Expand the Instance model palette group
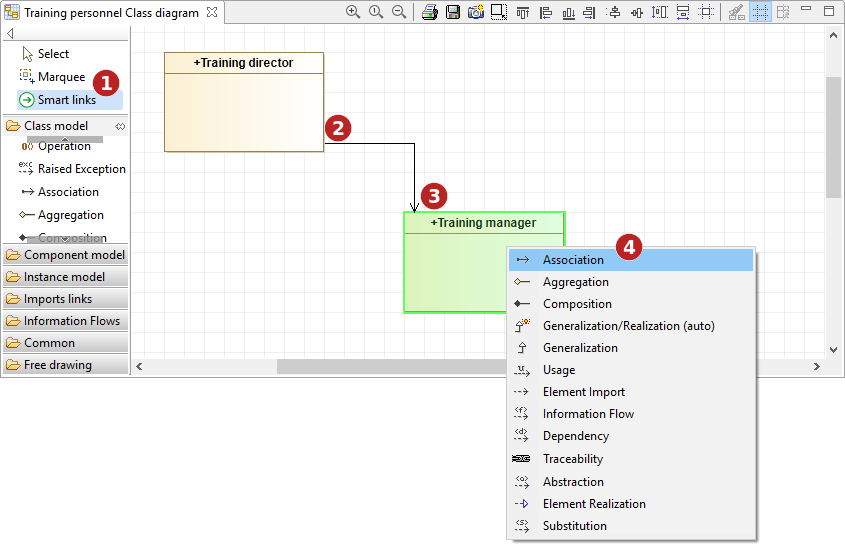Screen dimensions: 845x544 (66, 277)
